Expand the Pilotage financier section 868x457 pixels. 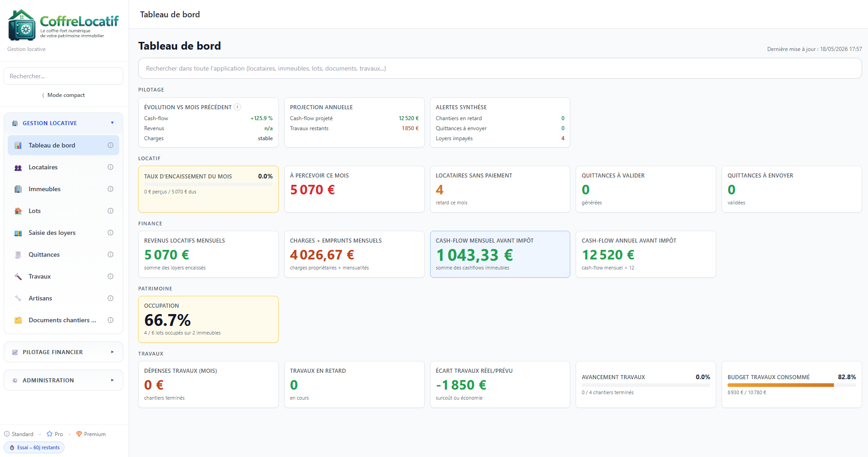pos(63,352)
